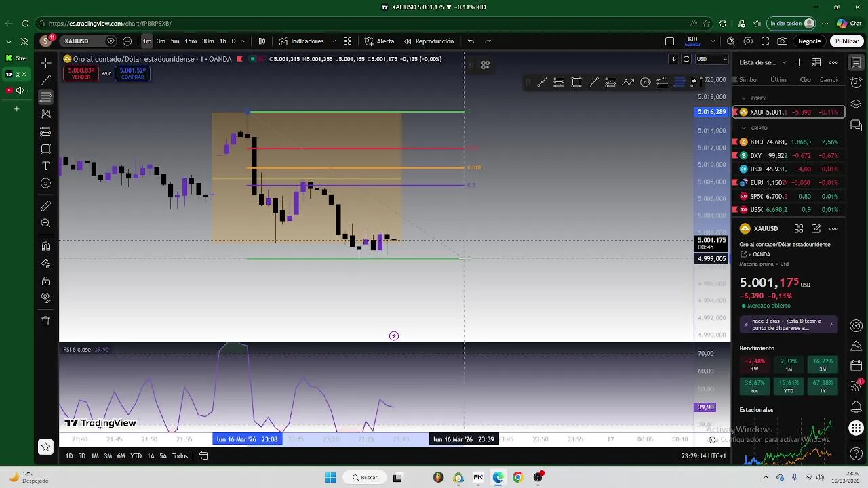Click the undo arrow
The height and width of the screenshot is (488, 868).
pos(471,41)
